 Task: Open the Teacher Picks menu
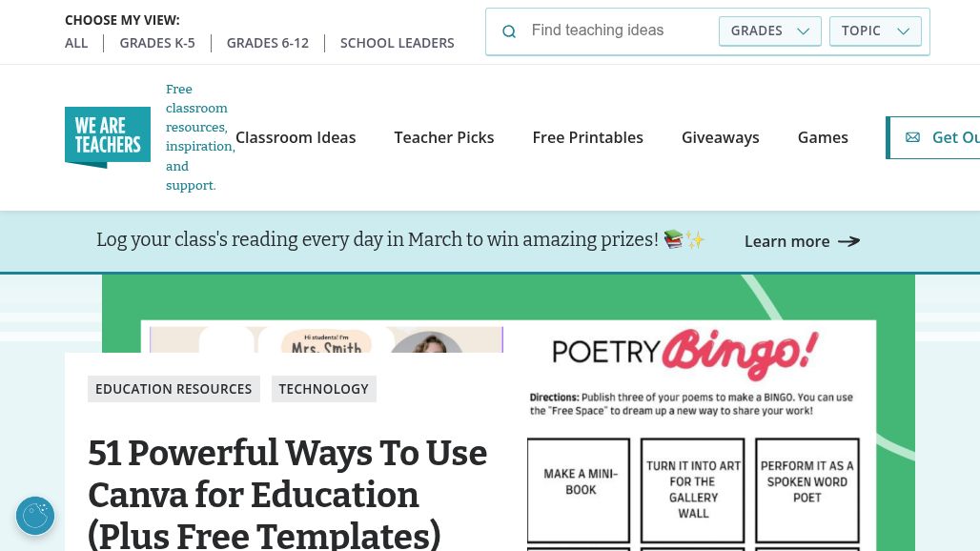click(444, 137)
